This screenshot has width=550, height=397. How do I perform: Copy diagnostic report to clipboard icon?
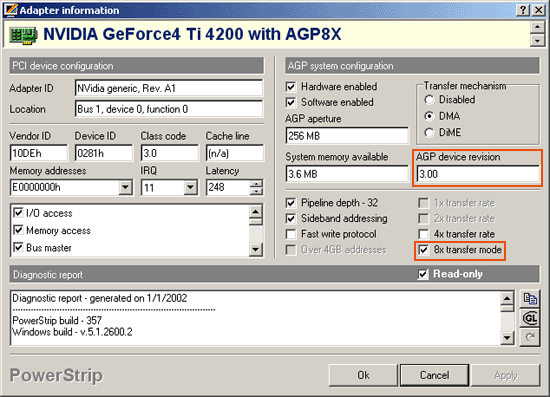pos(529,299)
